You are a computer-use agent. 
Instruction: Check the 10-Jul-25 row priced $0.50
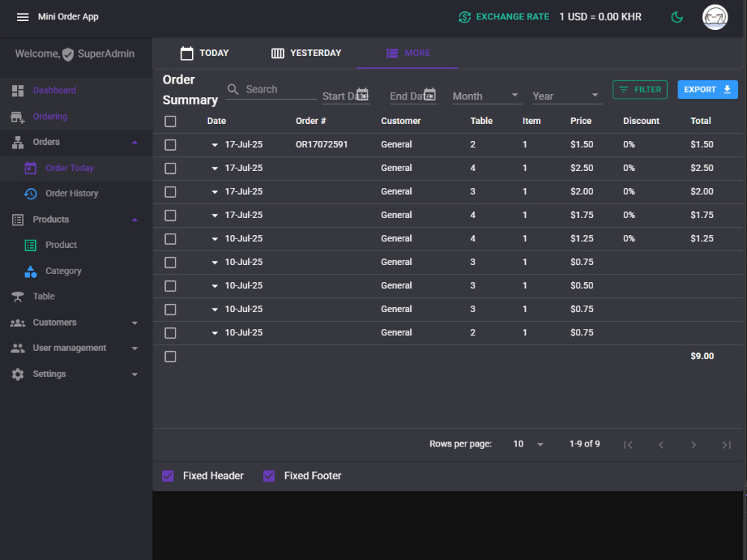(x=170, y=286)
